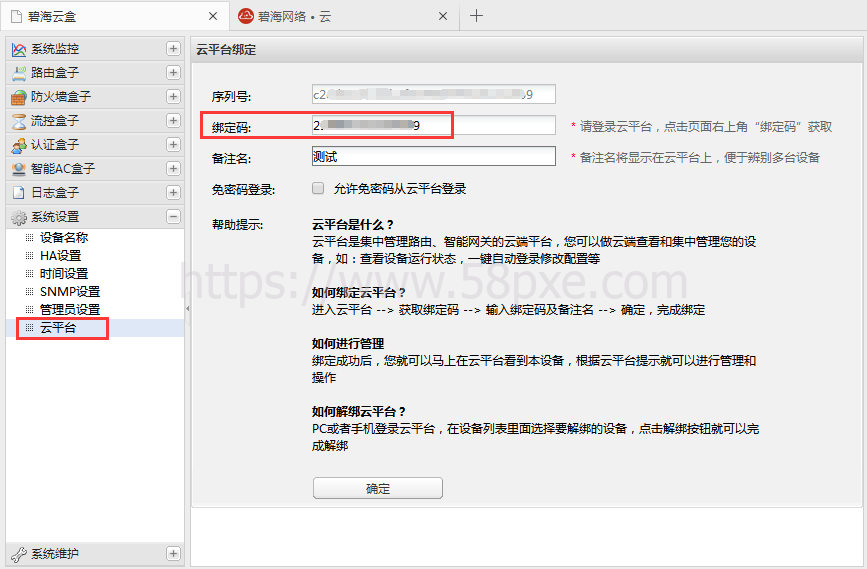Viewport: 867px width, 569px height.
Task: Click grid icon beside 云平台
Action: point(29,328)
